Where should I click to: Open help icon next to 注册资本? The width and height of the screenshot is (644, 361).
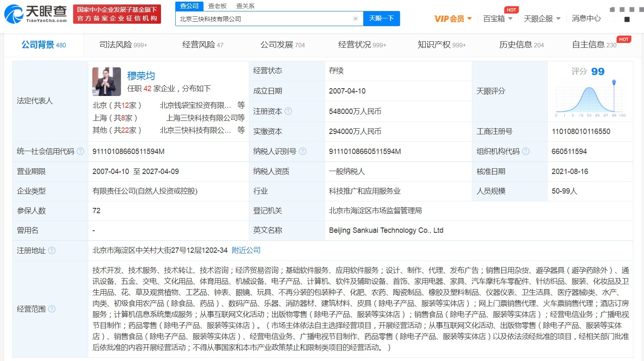[288, 111]
